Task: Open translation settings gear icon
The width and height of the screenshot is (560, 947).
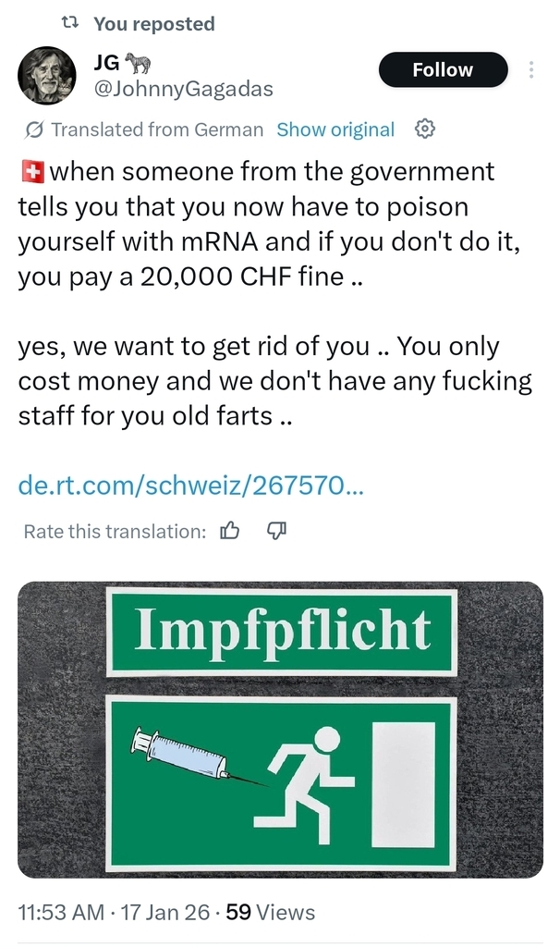Action: click(x=425, y=129)
